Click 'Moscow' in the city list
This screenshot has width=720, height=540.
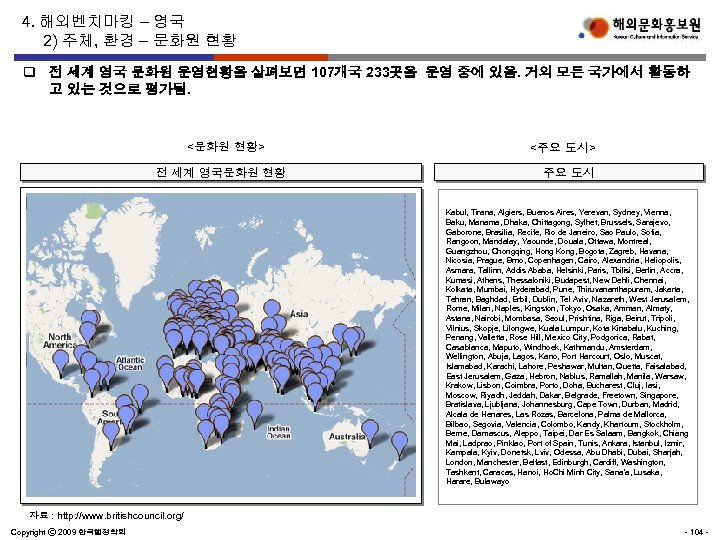[x=461, y=395]
